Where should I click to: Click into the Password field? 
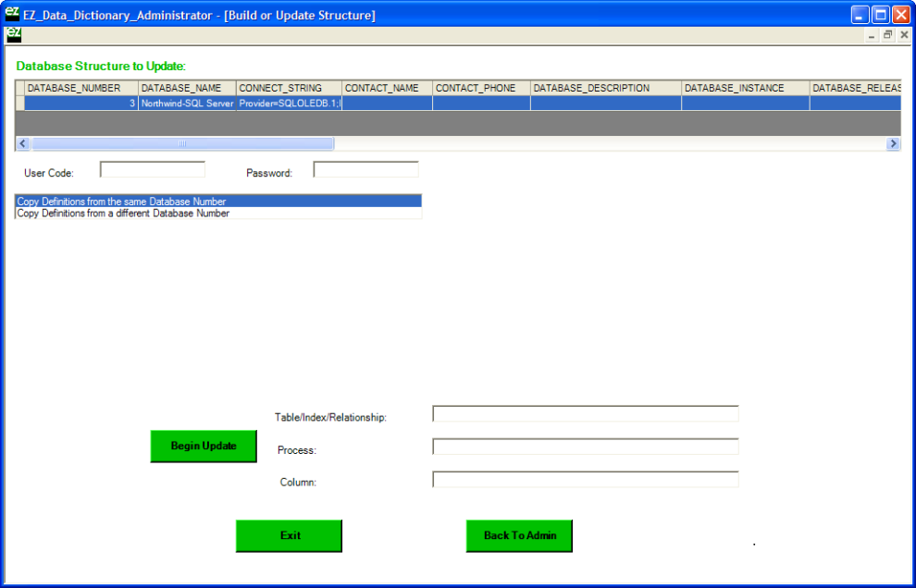(365, 169)
